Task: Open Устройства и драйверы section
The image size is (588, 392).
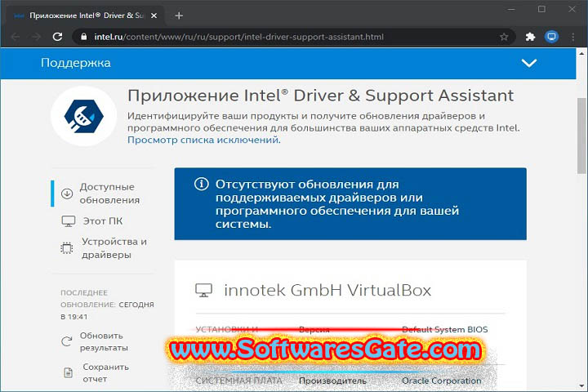Action: pyautogui.click(x=114, y=248)
